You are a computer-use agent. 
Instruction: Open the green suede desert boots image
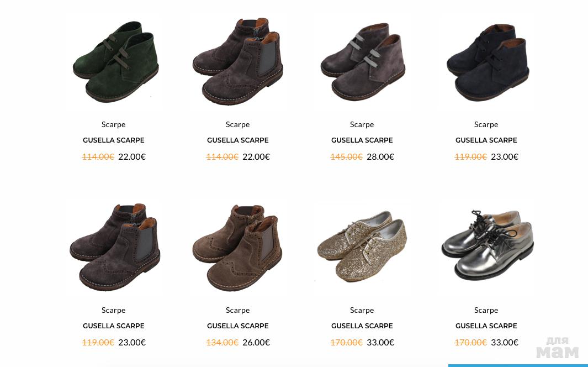pos(116,62)
